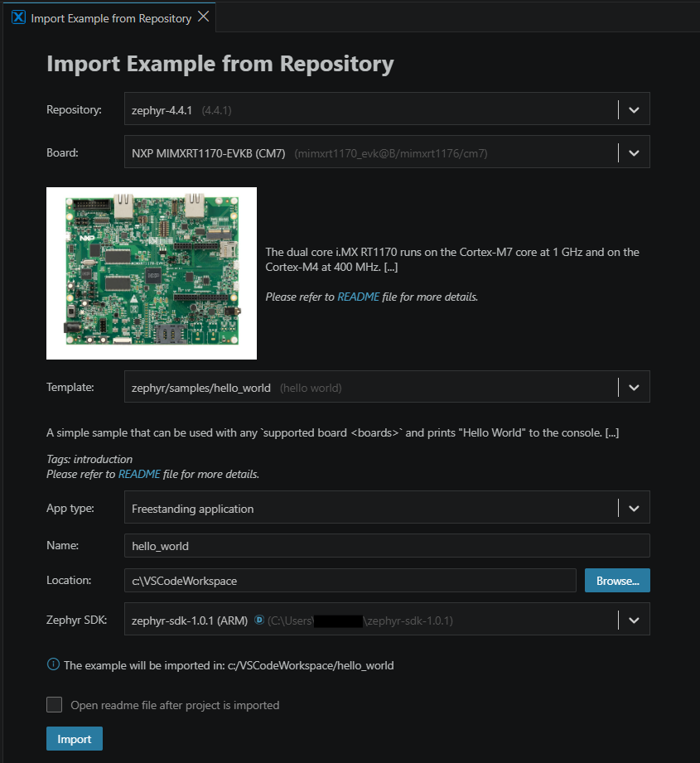This screenshot has height=763, width=700.
Task: Click the Zephyr SDK dropdown chevron arrow
Action: coord(634,620)
